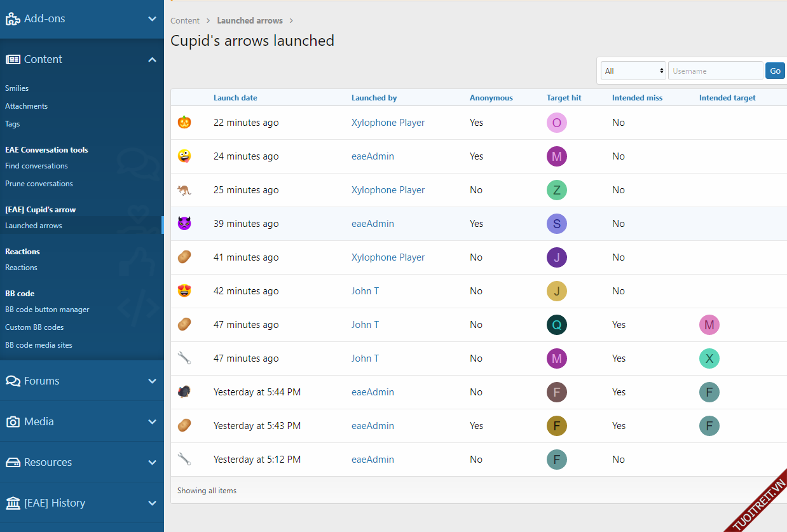Viewport: 787px width, 532px height.
Task: Click the Username filter input field
Action: click(x=715, y=71)
